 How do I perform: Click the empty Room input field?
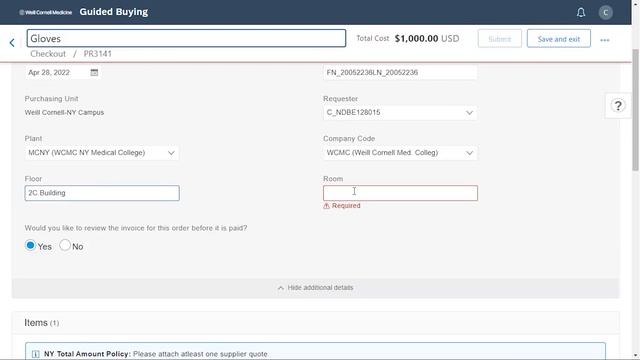point(400,193)
